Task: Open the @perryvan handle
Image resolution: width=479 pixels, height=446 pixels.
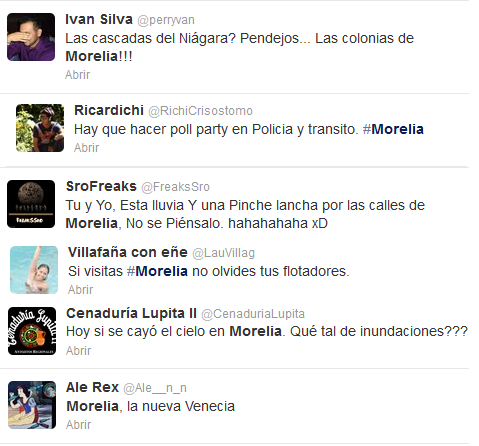Action: 166,20
